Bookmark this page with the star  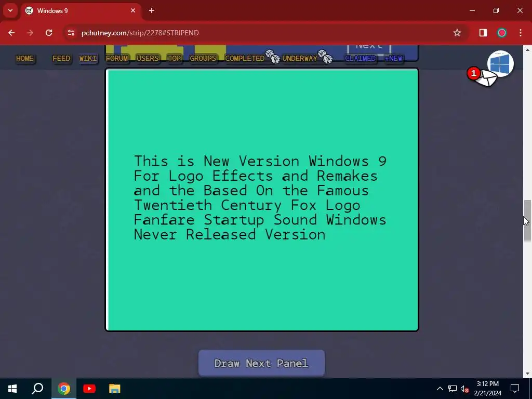(x=457, y=33)
